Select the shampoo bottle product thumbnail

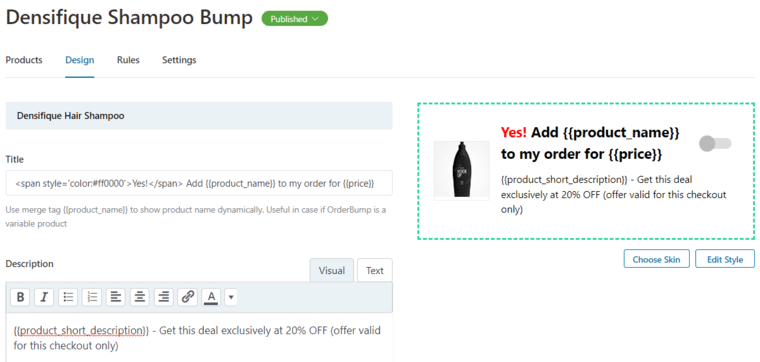(x=462, y=170)
